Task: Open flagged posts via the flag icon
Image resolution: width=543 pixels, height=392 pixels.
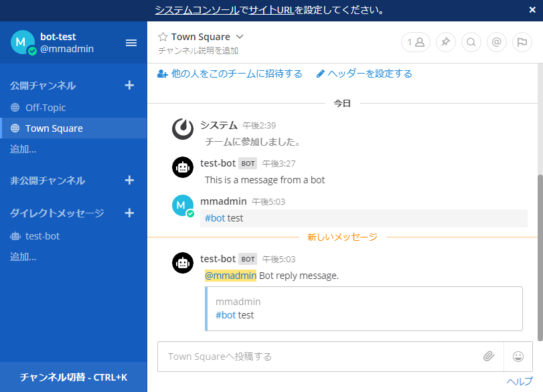Action: 522,41
